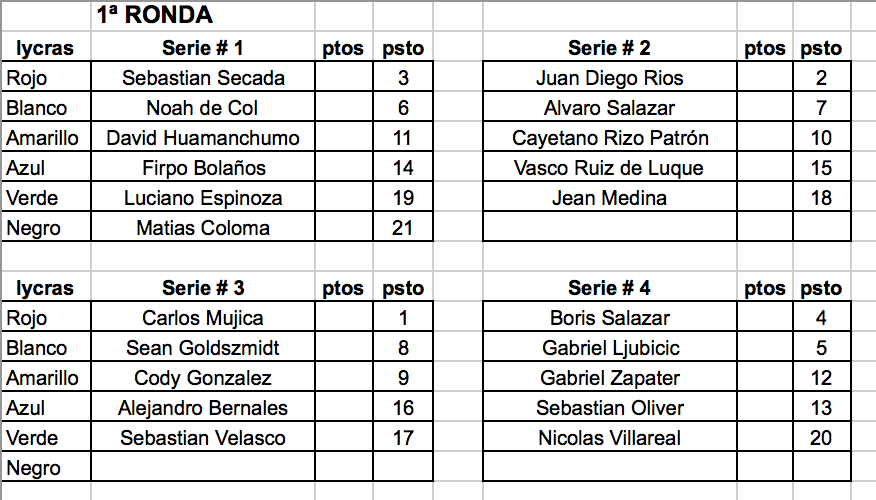Select the empty ptos cell beside Boris Salazar
The height and width of the screenshot is (500, 876).
pyautogui.click(x=765, y=317)
